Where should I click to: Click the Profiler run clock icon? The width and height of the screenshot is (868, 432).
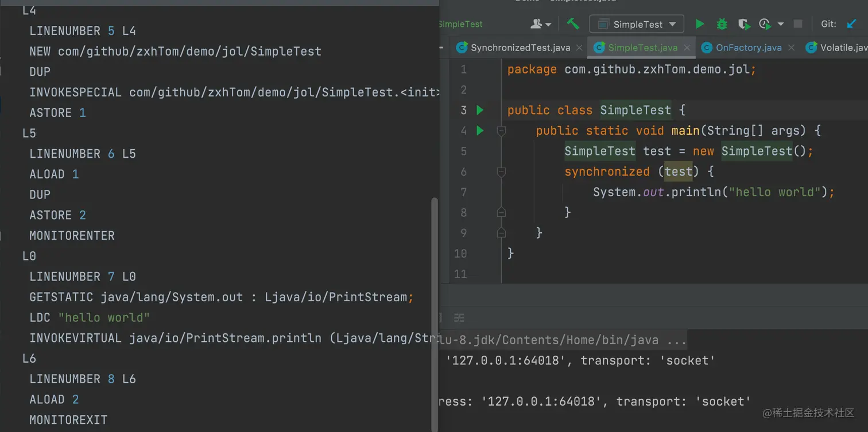click(765, 24)
